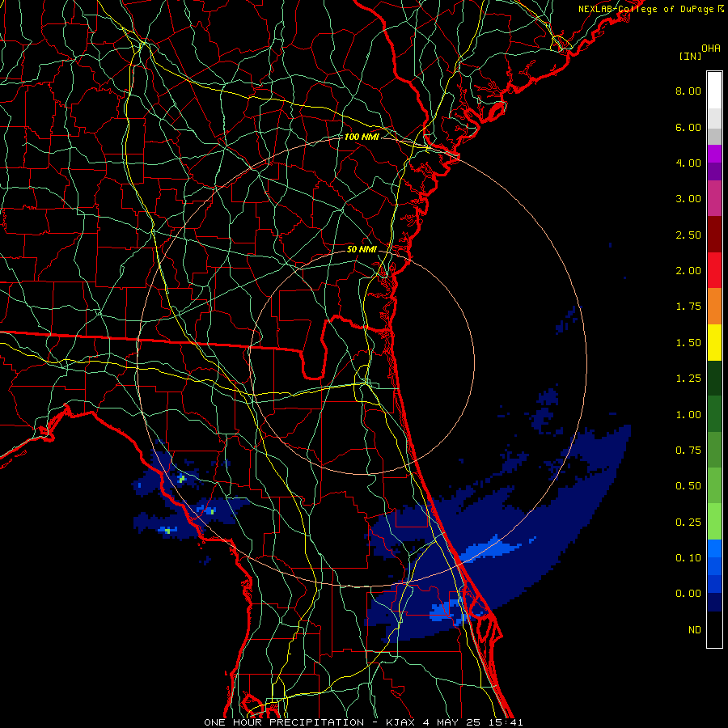
Task: Click the 100 NMI range ring label
Action: click(x=362, y=137)
